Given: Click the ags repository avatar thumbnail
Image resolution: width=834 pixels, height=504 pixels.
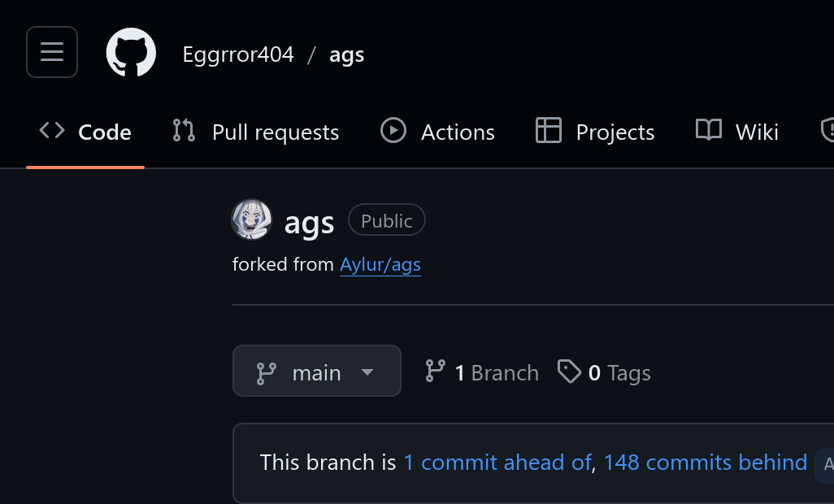Looking at the screenshot, I should (x=252, y=219).
